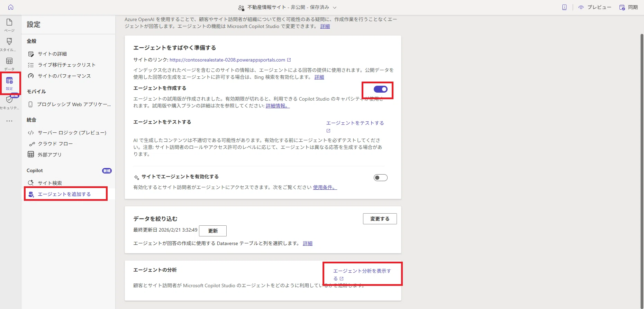Click the site collaborators icon in header
644x309 pixels.
[241, 8]
